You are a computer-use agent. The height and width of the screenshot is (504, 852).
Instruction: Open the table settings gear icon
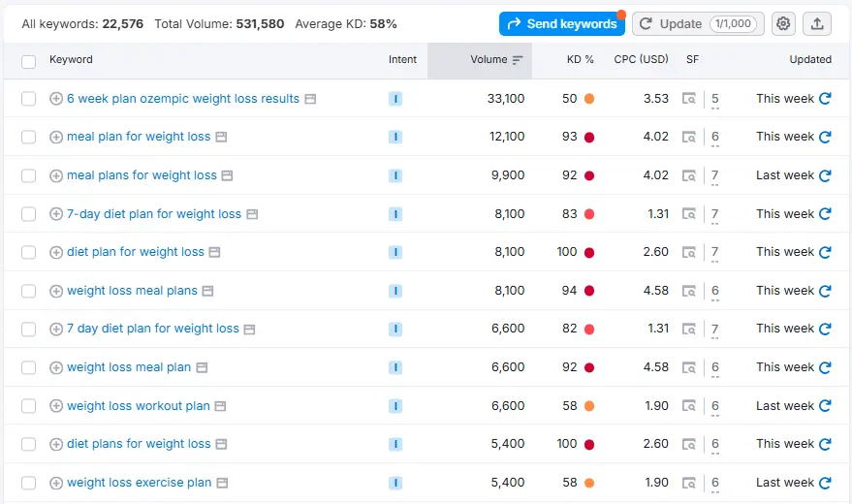pos(783,23)
